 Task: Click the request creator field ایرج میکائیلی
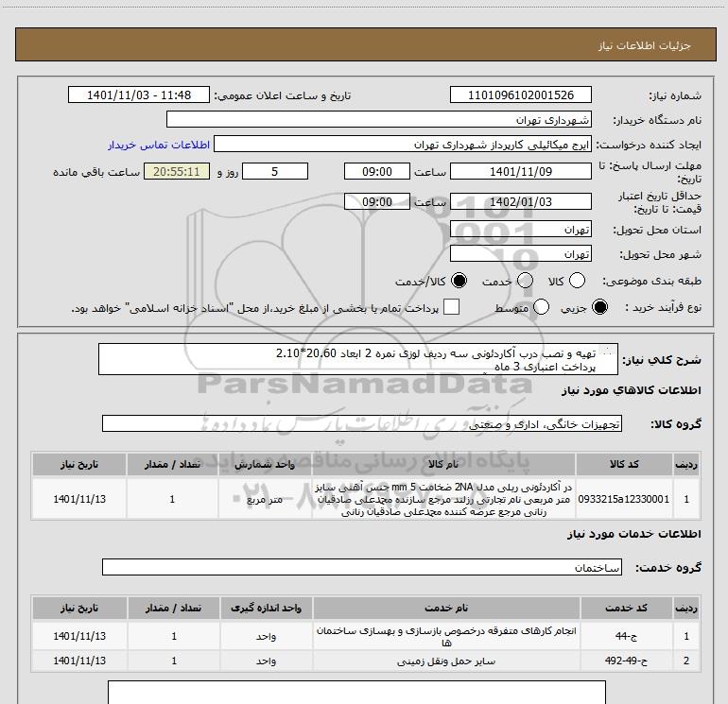click(403, 145)
